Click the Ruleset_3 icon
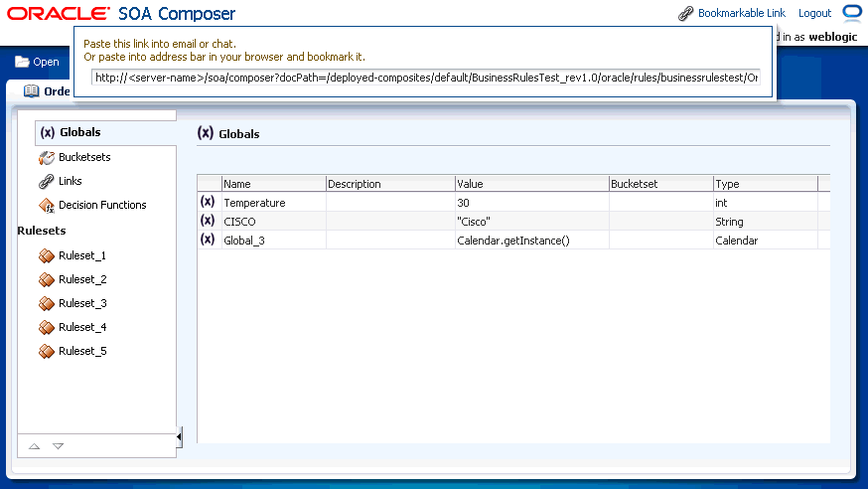 [x=47, y=303]
